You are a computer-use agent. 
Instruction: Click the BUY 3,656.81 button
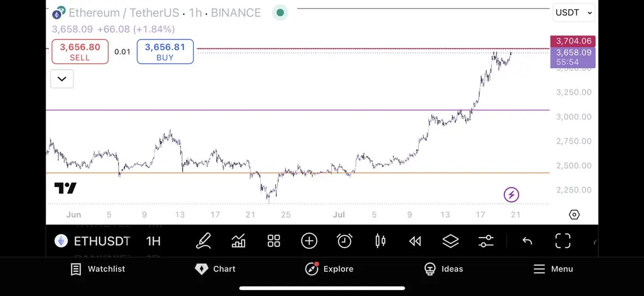click(165, 52)
